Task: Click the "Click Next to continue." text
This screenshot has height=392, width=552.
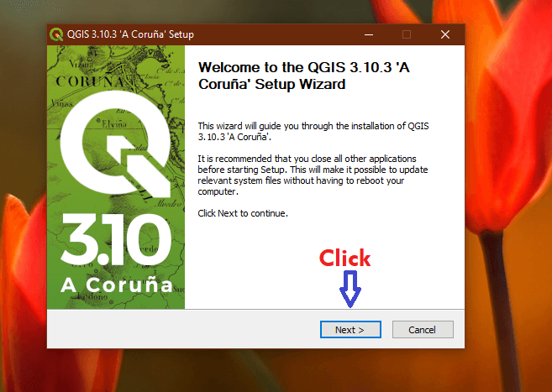Action: (x=243, y=213)
